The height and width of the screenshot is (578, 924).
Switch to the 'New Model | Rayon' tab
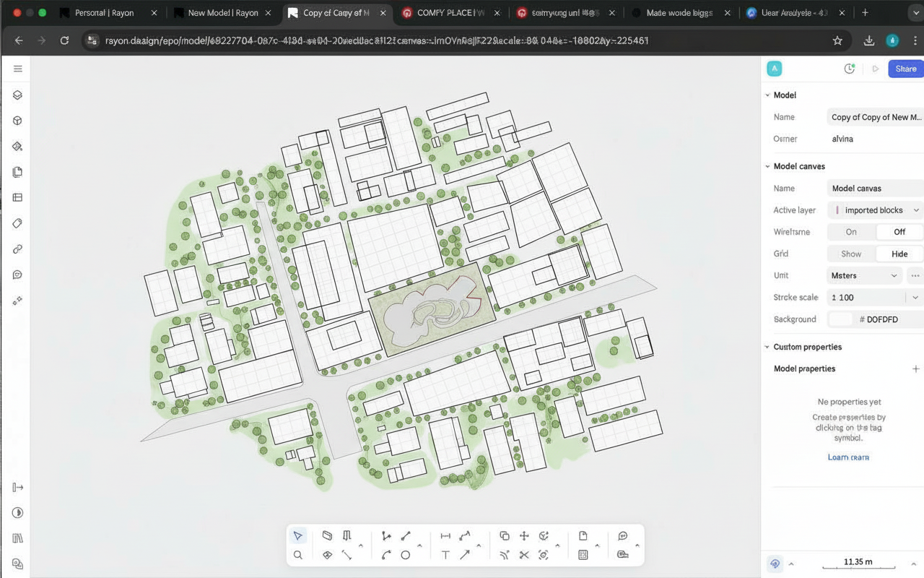tap(222, 13)
